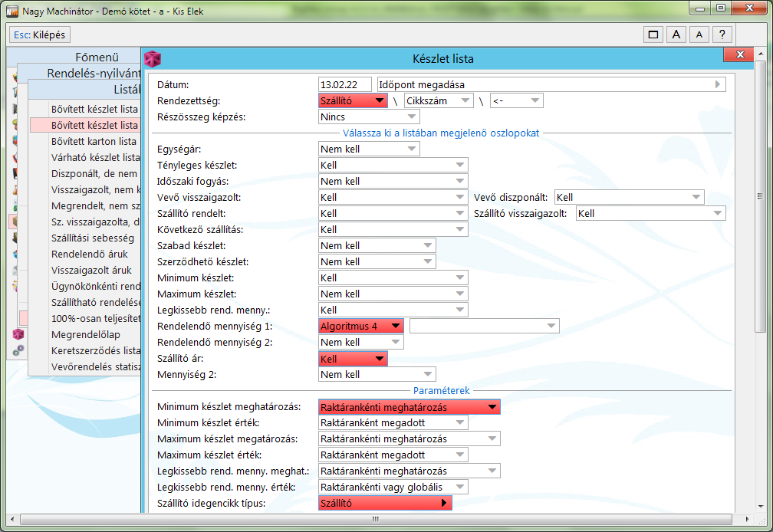Select Bővített karton lista menu item

click(94, 141)
